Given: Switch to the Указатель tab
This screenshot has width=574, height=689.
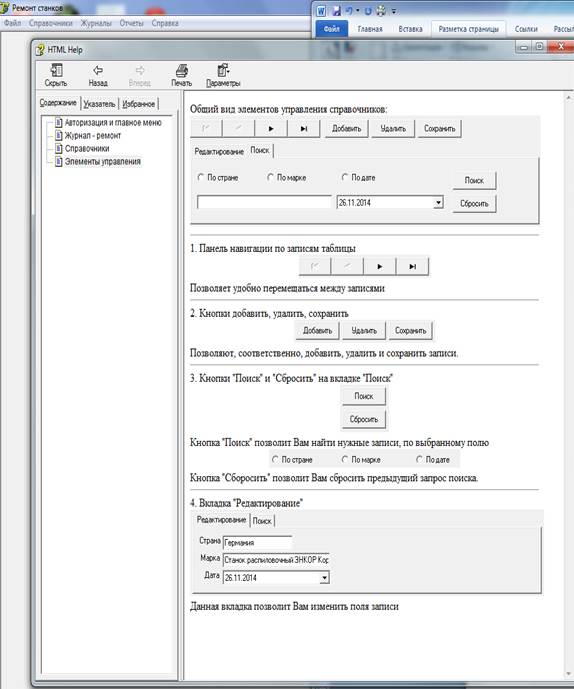Looking at the screenshot, I should click(x=99, y=104).
